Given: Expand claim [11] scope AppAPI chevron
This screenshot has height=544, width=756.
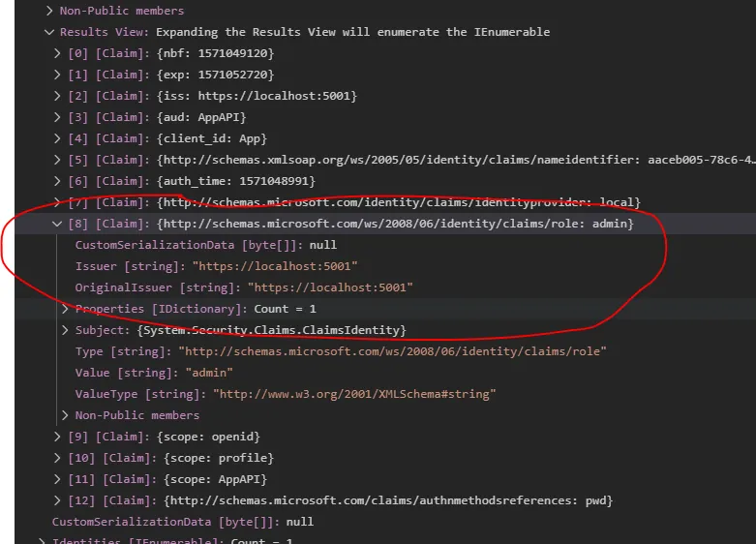Looking at the screenshot, I should pos(57,479).
